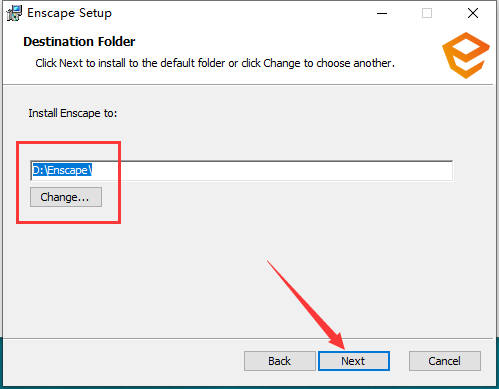Viewport: 499px width, 389px height.
Task: Minimize the Enscape Setup window
Action: point(382,13)
